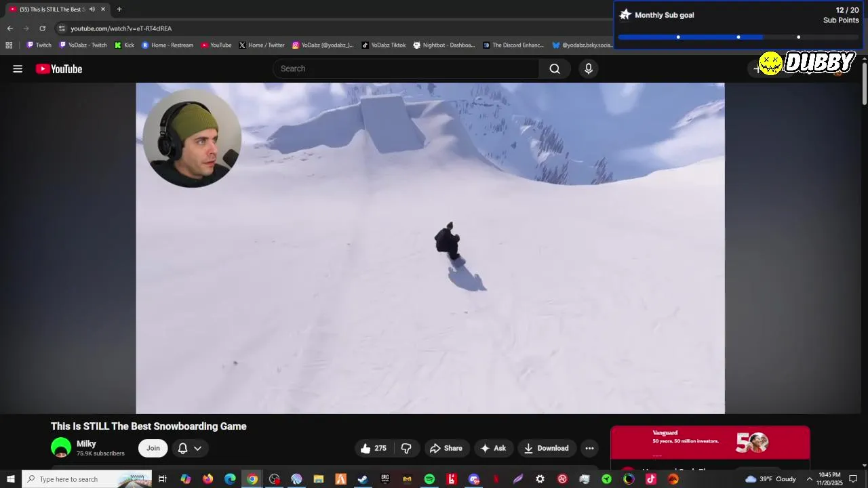The height and width of the screenshot is (488, 868).
Task: Download the video
Action: tap(547, 448)
